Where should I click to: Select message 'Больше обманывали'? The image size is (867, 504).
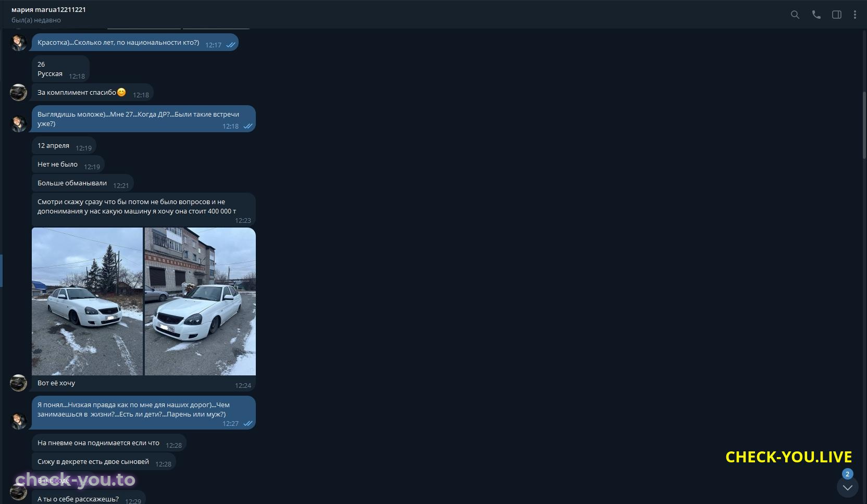tap(83, 183)
